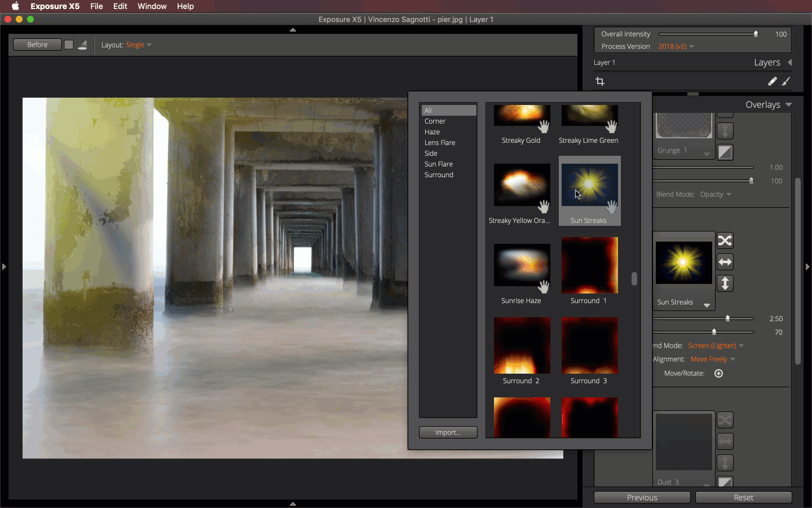Activate the Move/Rotate crosshair control
The image size is (812, 508).
coord(718,373)
